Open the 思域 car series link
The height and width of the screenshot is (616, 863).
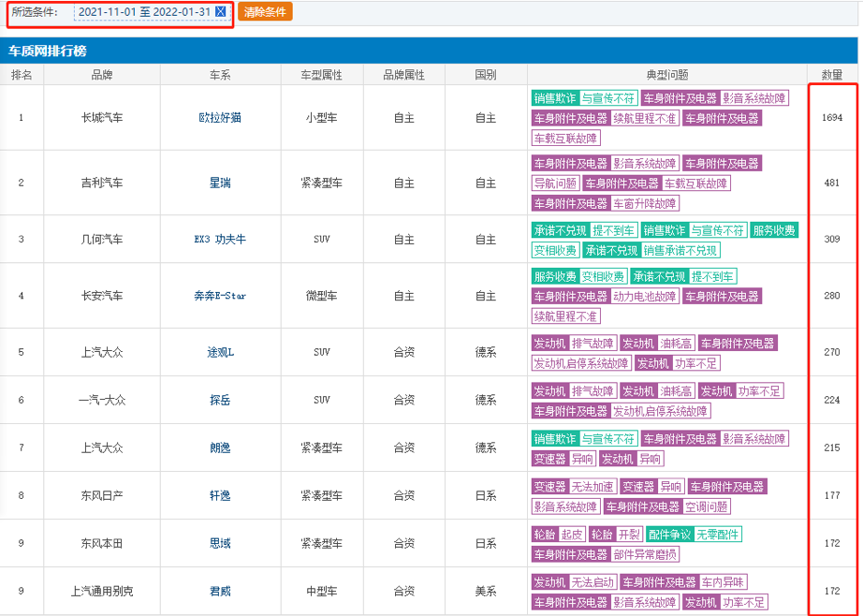(220, 543)
